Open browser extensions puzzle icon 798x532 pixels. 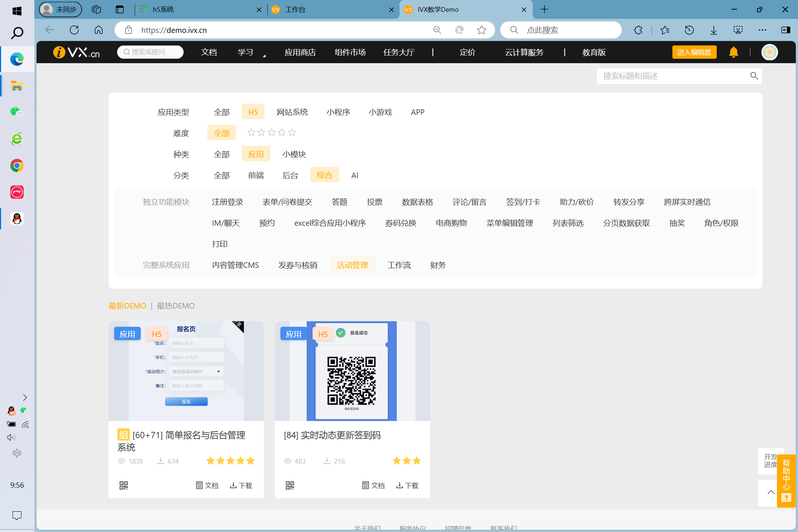tap(638, 30)
